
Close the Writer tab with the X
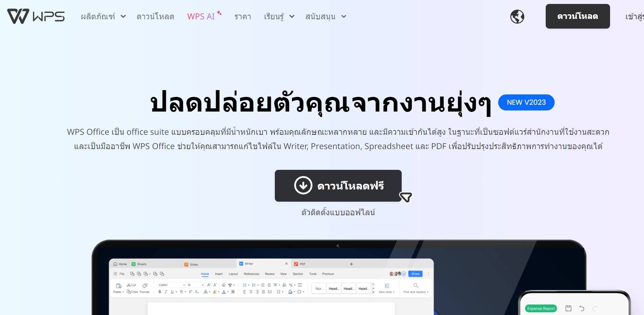pos(286,264)
